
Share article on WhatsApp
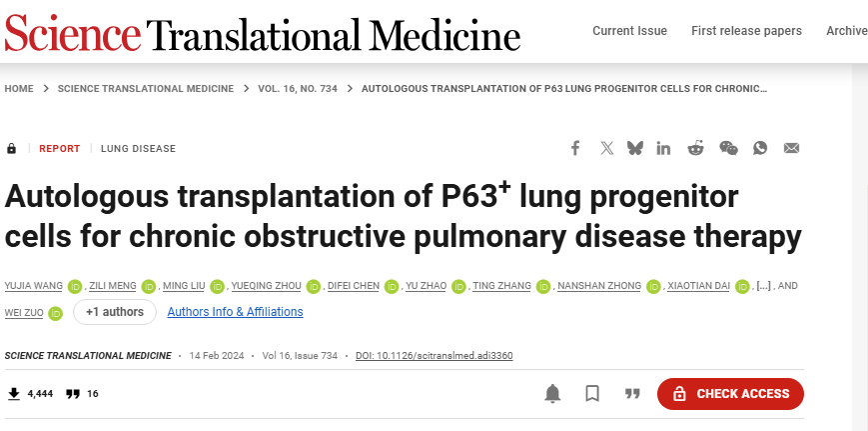[760, 148]
